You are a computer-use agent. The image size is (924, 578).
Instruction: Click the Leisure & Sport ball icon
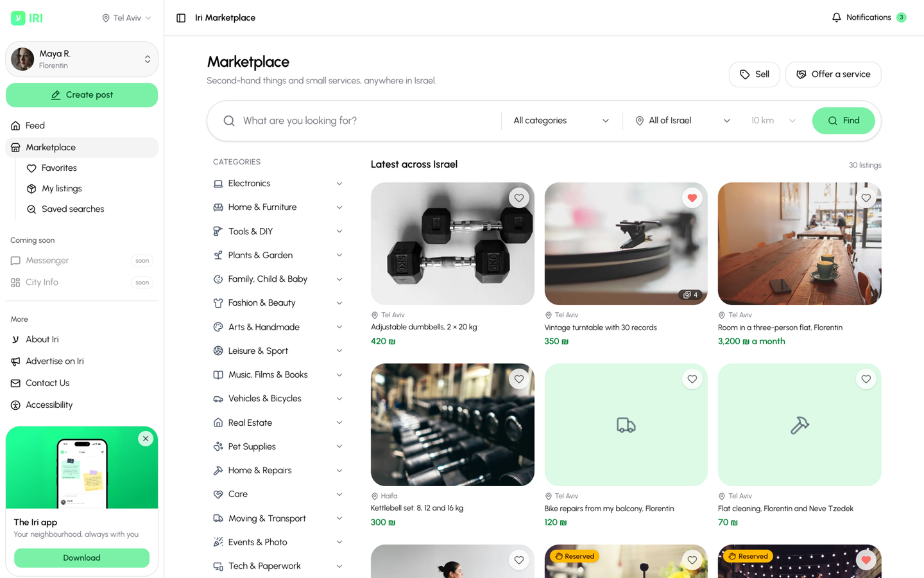point(218,351)
